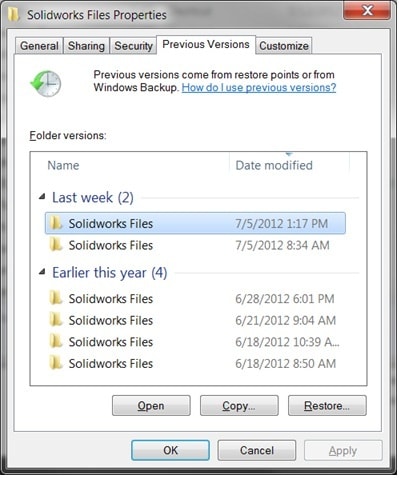
Task: Click folder icon of 6/21/2012 9:04 AM version
Action: (x=55, y=320)
